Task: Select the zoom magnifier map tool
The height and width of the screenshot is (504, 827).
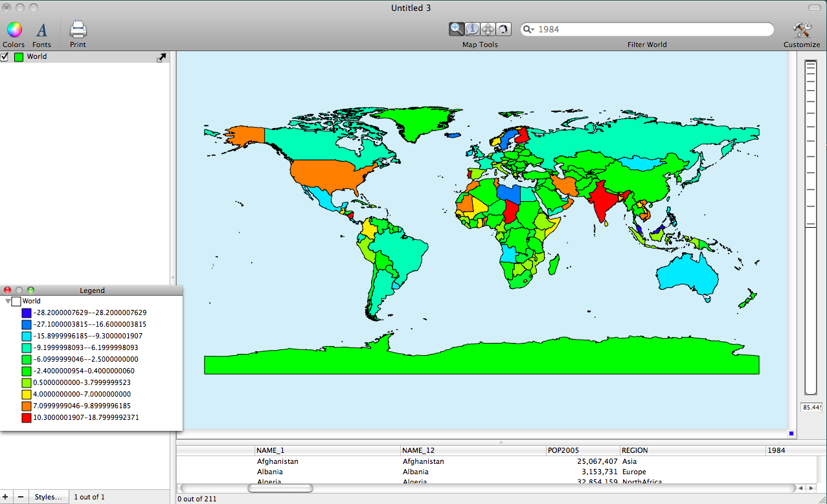Action: coord(457,29)
